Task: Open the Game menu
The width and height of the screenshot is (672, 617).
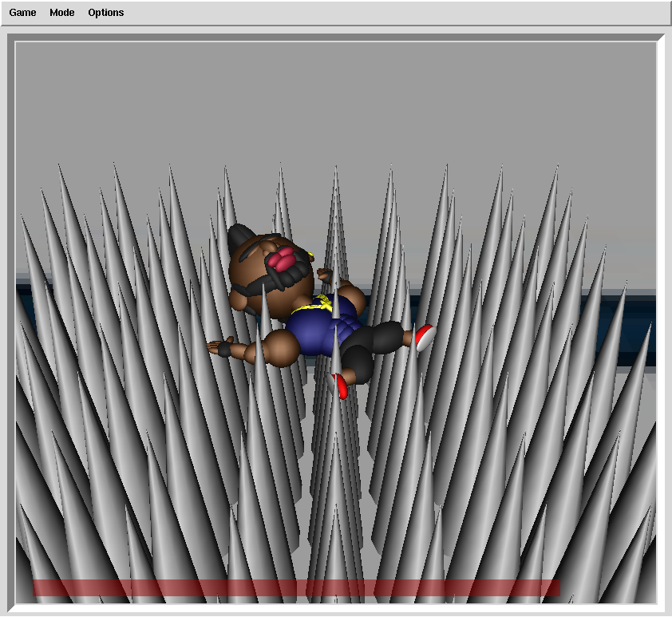Action: point(22,13)
